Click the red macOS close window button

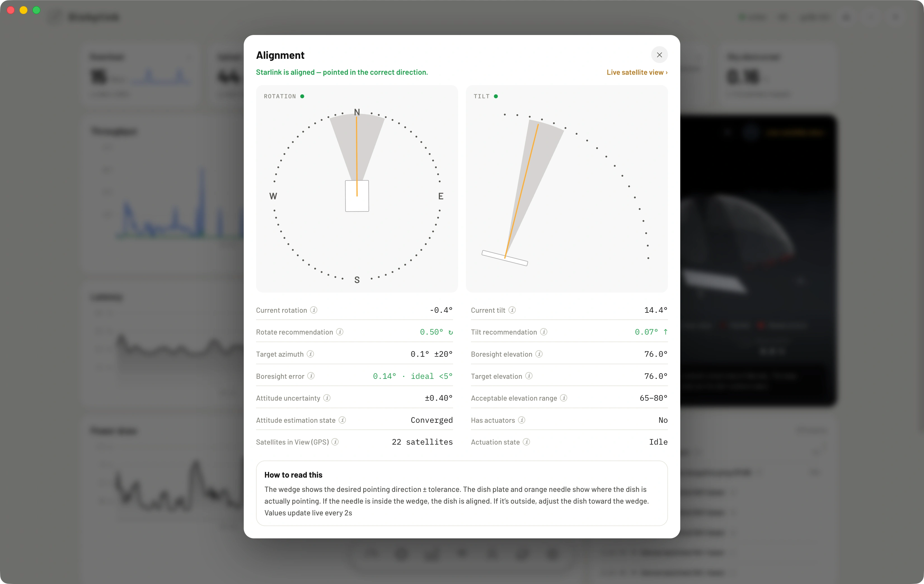pos(11,10)
